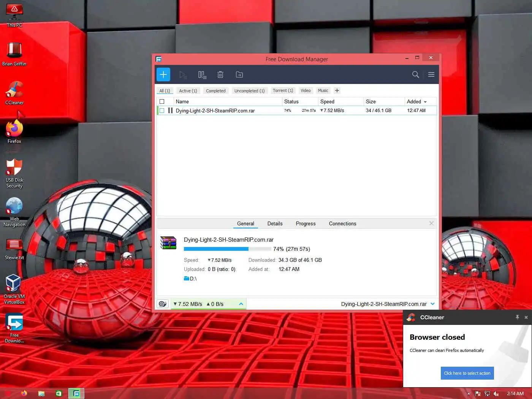Click the RAR archive file thumbnail

coord(168,242)
